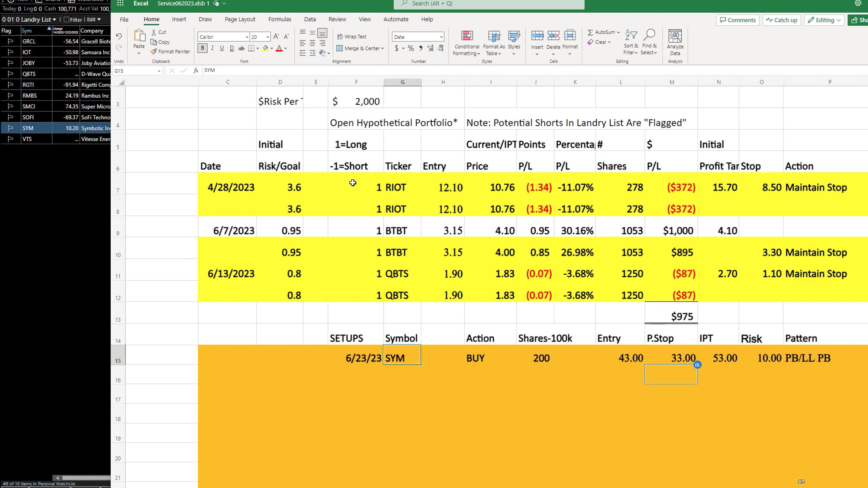Click the watchlist horizontal scrollbar

[x=82, y=478]
